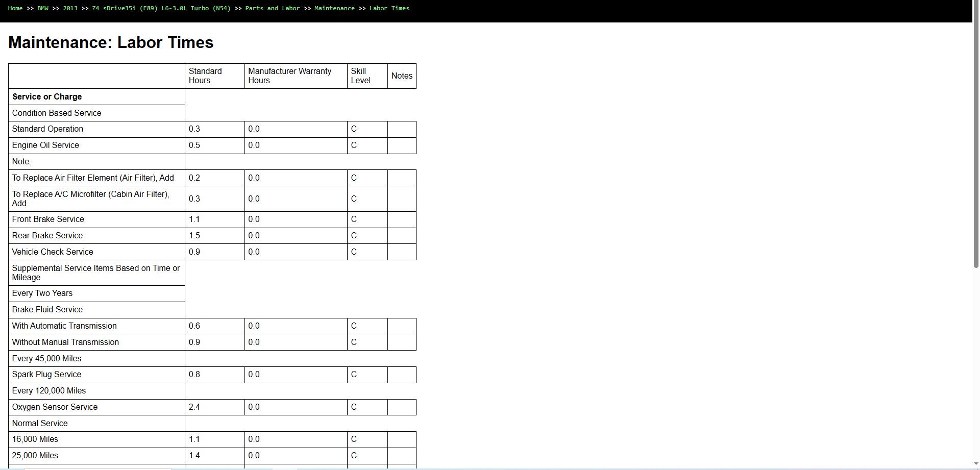Screen dimensions: 980x470
Task: Click the 'Manufacturer Warranty Hours' column header
Action: [x=296, y=76]
